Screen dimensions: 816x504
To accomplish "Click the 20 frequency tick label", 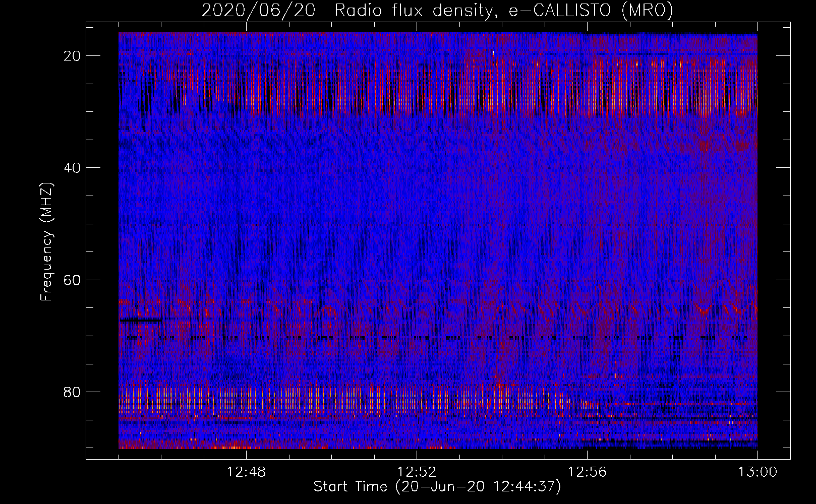I will pyautogui.click(x=73, y=56).
